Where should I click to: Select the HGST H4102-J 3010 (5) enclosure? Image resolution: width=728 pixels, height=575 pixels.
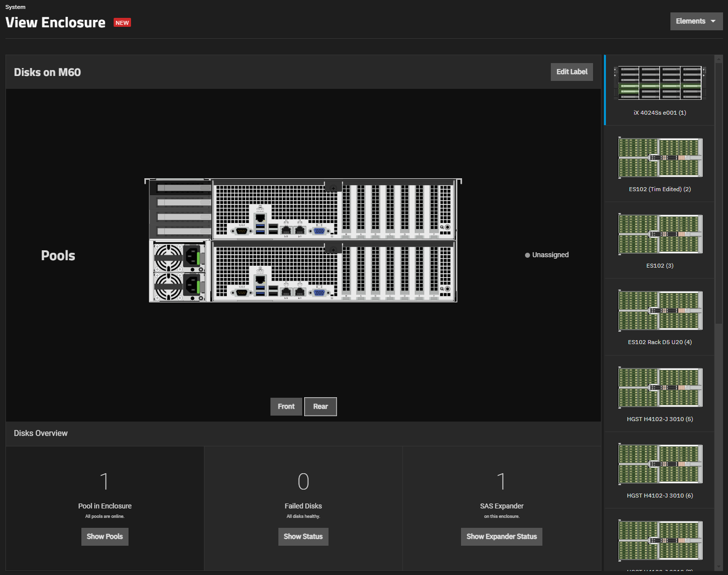point(660,388)
